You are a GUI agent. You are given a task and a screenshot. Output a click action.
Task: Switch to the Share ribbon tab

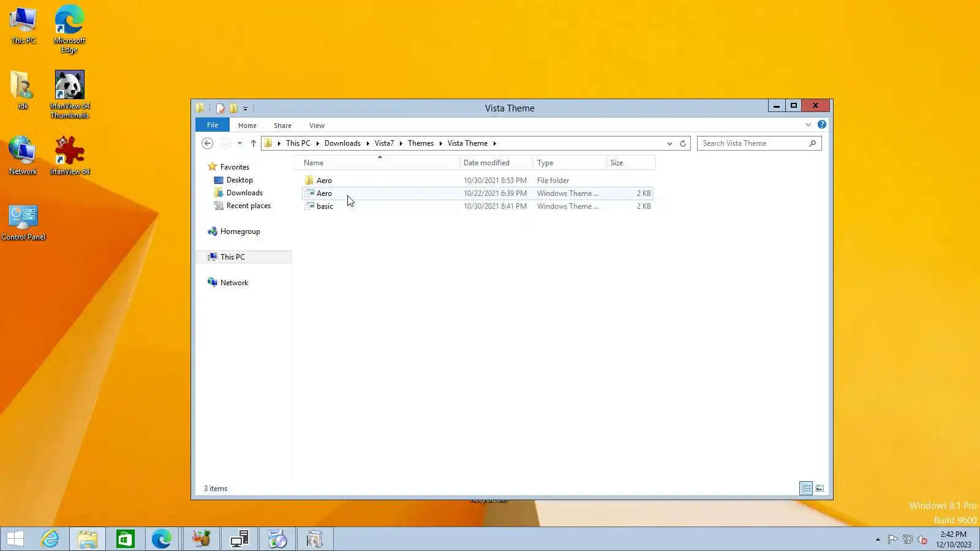coord(282,126)
